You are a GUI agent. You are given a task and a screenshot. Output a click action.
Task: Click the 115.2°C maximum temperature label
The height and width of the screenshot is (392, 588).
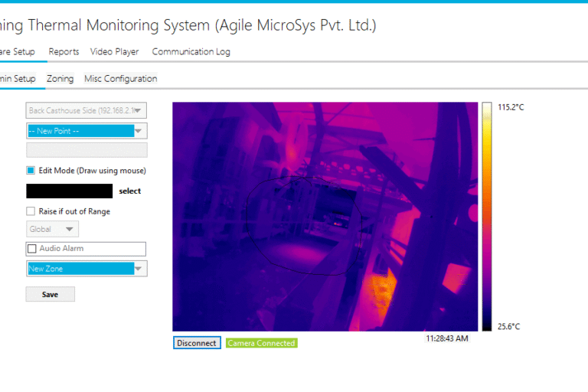point(511,107)
